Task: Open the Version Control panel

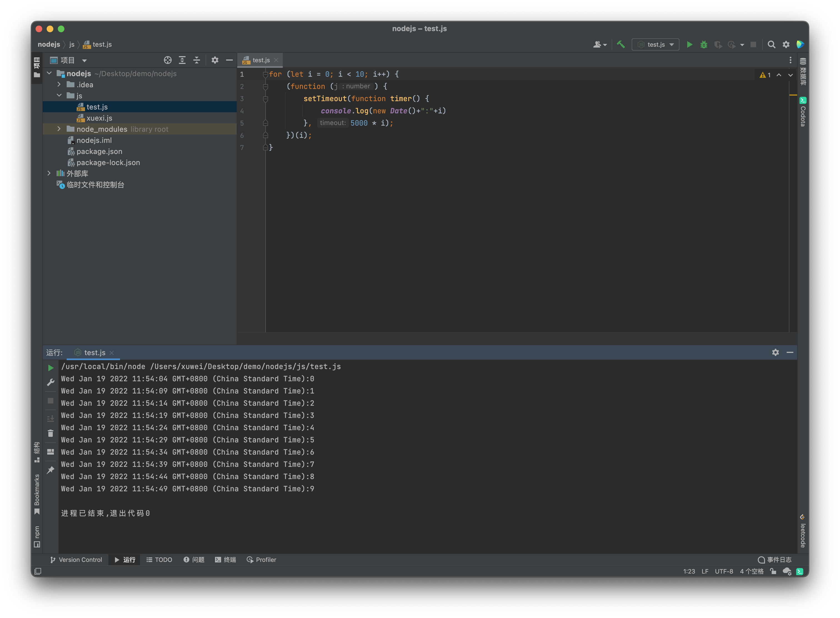Action: tap(76, 560)
